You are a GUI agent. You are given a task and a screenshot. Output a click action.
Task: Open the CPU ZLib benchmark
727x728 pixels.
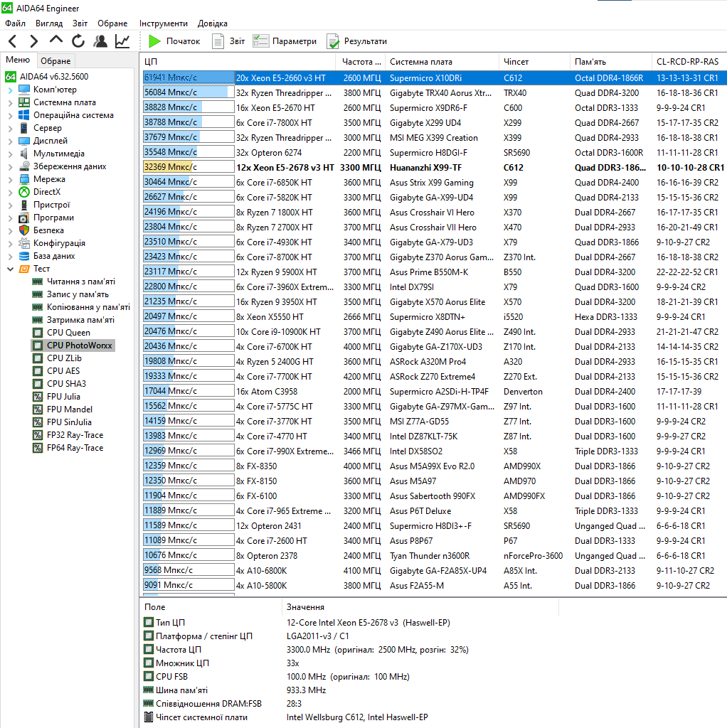tap(57, 358)
